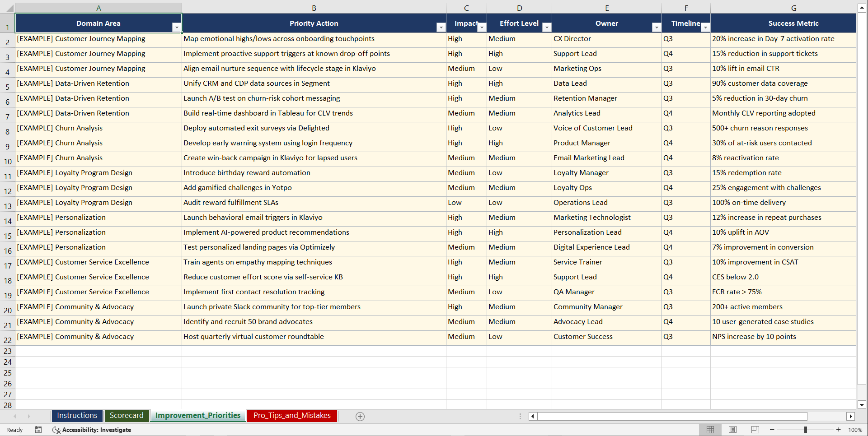Zoom in using the plus button
Image resolution: width=868 pixels, height=436 pixels.
pyautogui.click(x=838, y=430)
